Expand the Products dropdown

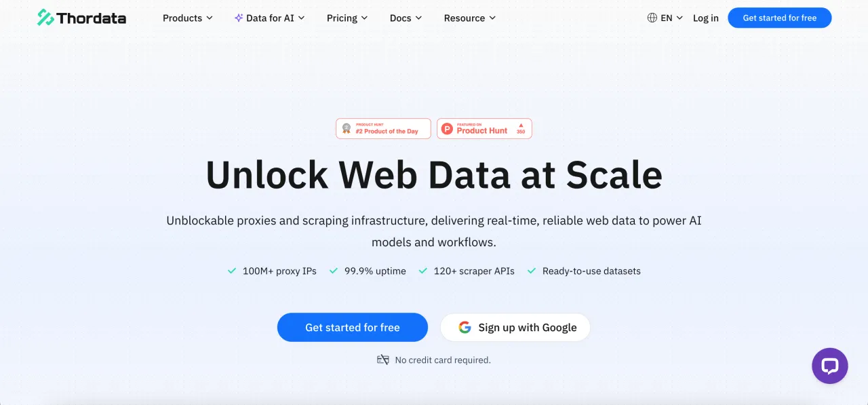point(188,18)
